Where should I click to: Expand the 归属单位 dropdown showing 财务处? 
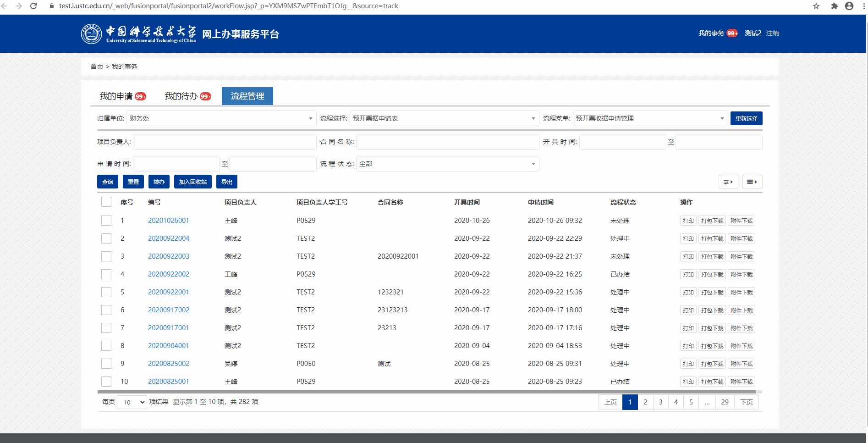pyautogui.click(x=221, y=118)
